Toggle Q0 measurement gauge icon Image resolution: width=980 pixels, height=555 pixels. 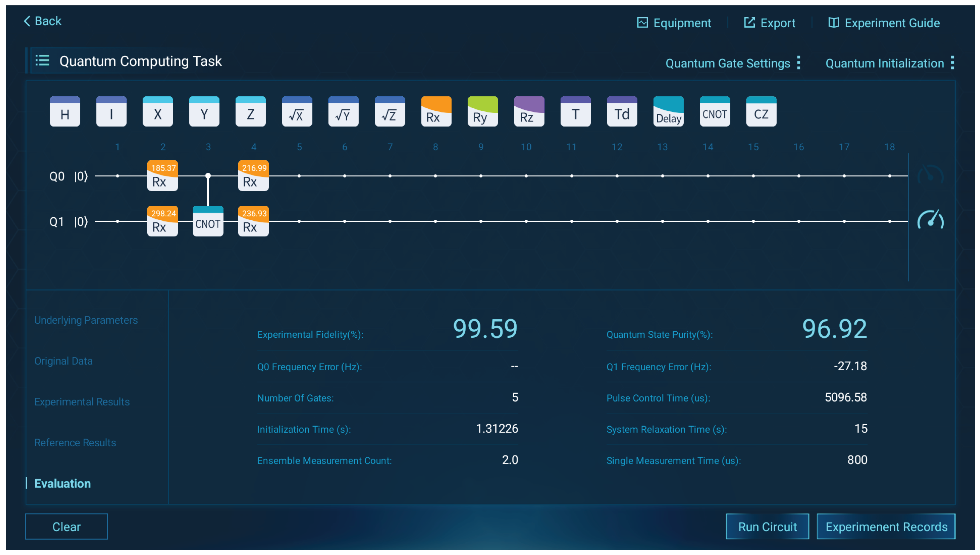point(930,176)
